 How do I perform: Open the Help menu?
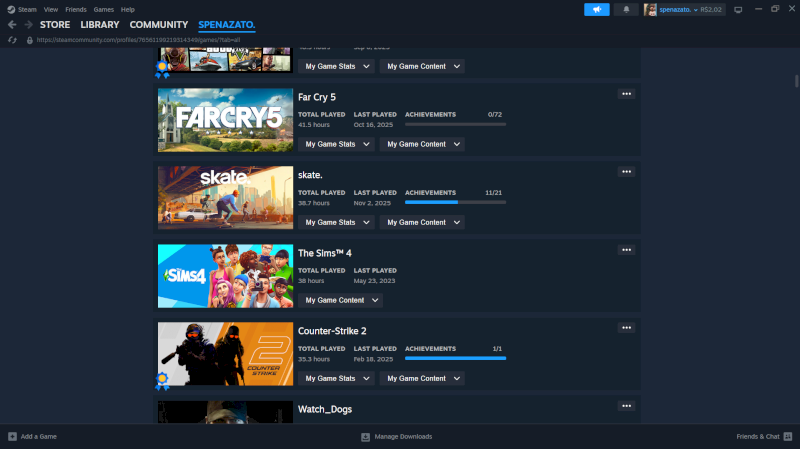[x=128, y=9]
